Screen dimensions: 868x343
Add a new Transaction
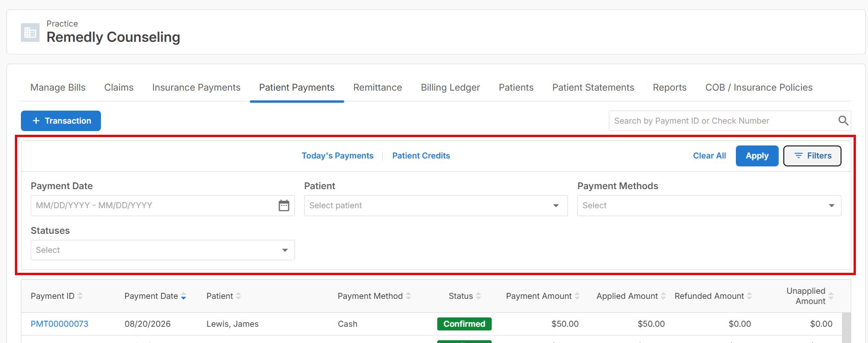tap(61, 121)
